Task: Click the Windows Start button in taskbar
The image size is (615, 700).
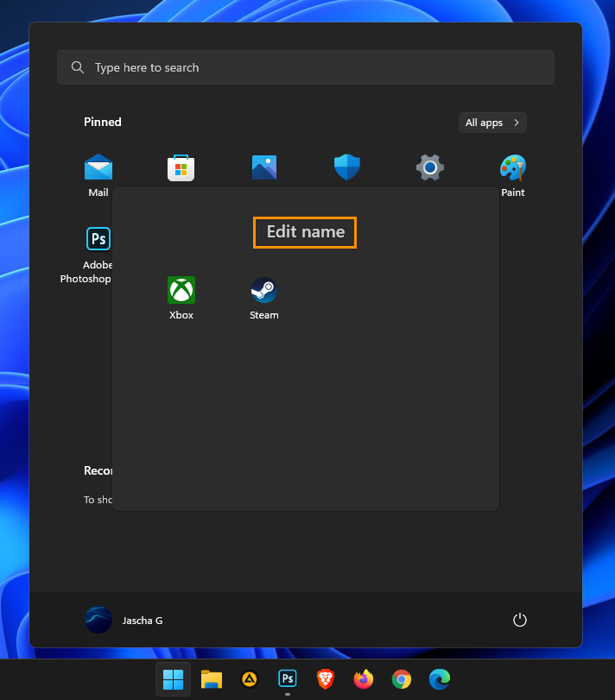Action: pyautogui.click(x=174, y=679)
